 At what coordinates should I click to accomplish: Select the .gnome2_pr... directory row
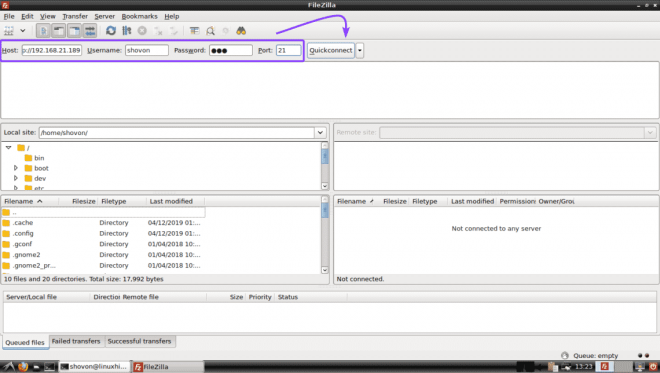(x=104, y=266)
